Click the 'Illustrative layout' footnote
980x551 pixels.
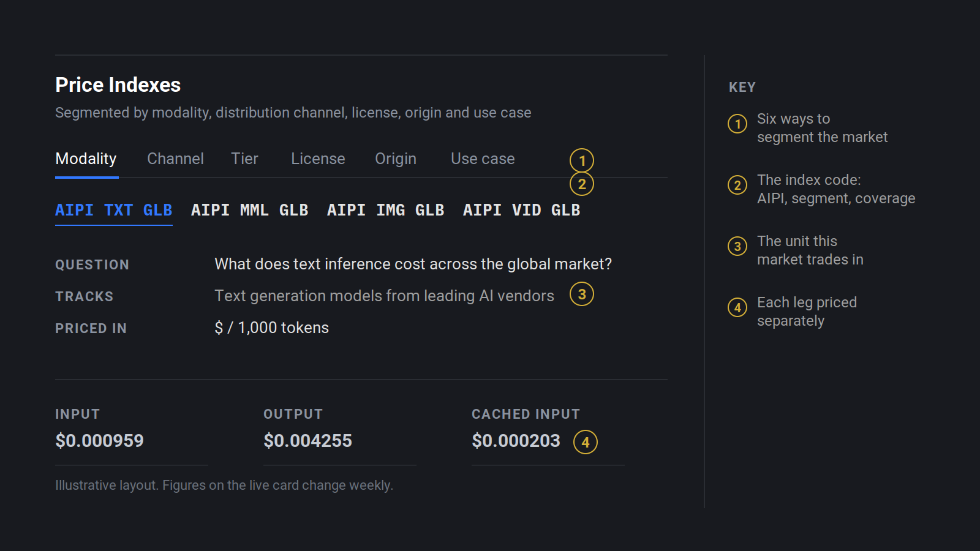point(224,485)
